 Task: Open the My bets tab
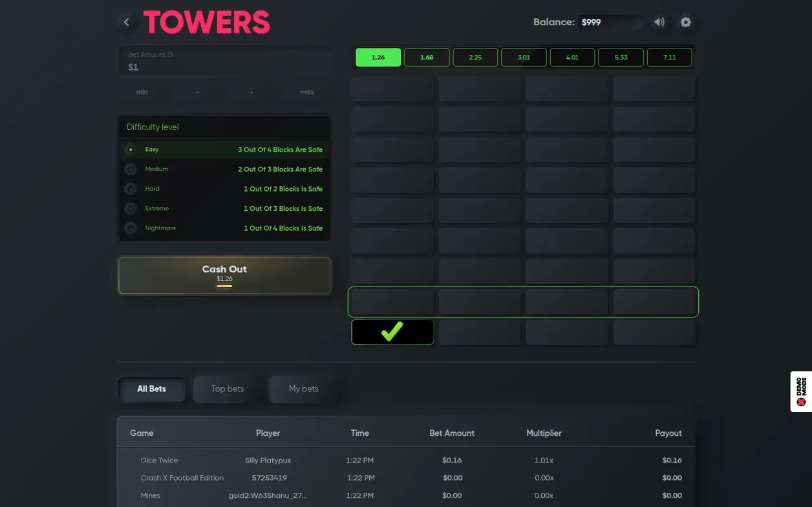304,389
